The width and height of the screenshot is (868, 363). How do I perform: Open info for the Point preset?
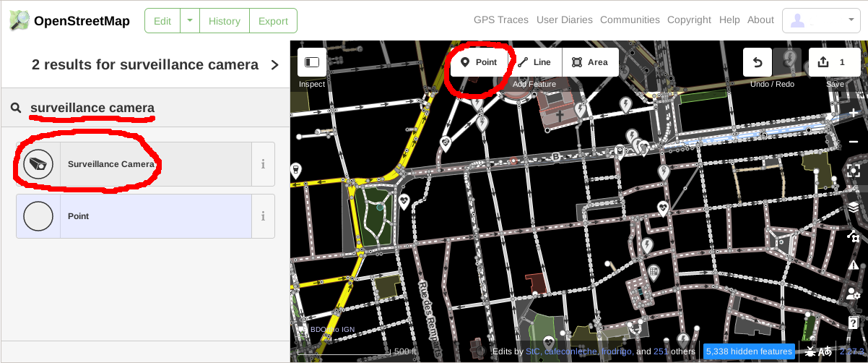[263, 216]
